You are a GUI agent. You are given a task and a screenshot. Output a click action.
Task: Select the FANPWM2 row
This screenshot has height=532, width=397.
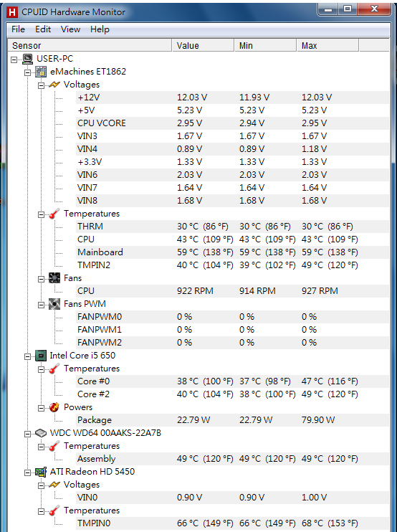(233, 342)
